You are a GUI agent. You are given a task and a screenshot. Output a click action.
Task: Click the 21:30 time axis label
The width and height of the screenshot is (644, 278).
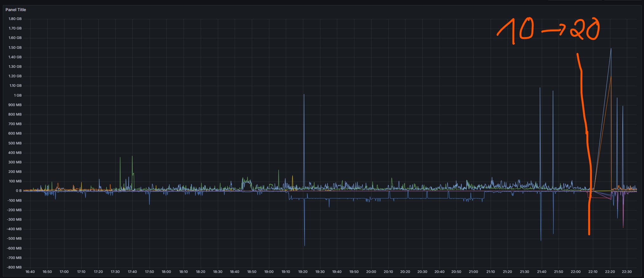pos(525,272)
